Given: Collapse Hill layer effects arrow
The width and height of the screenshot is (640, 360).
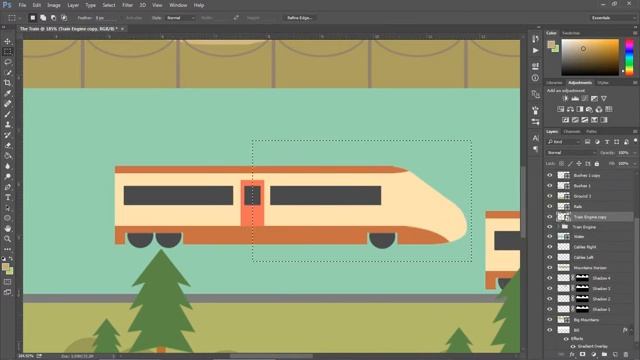Looking at the screenshot, I should pyautogui.click(x=632, y=330).
